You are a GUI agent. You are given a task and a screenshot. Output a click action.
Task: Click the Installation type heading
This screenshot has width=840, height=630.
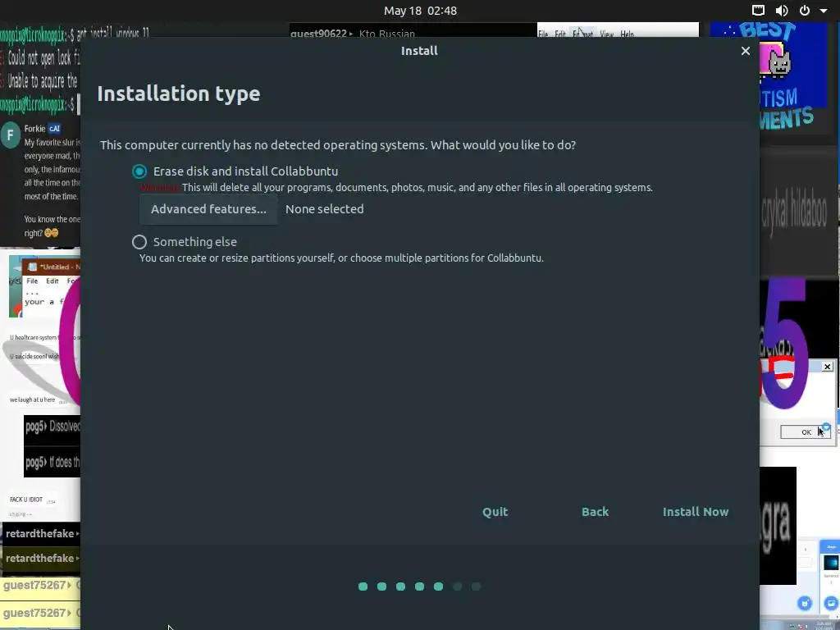178,94
